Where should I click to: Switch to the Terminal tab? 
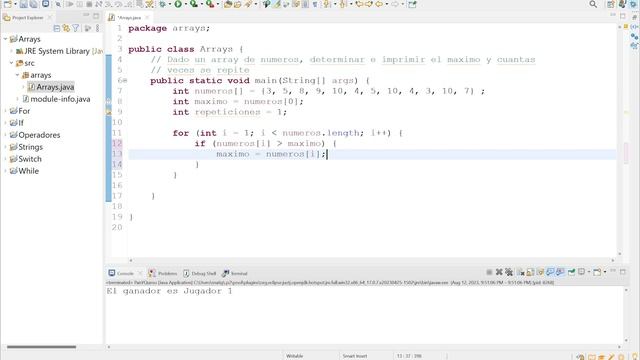235,273
